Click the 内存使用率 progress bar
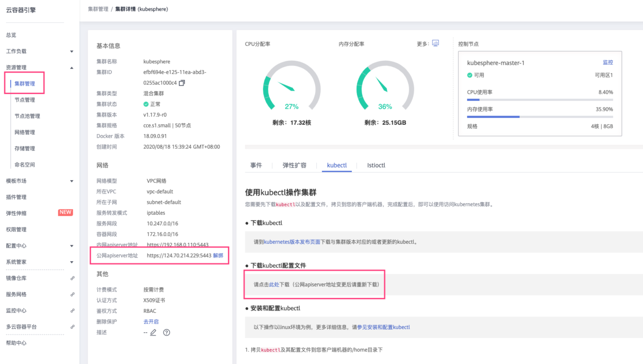This screenshot has height=364, width=643. [540, 117]
